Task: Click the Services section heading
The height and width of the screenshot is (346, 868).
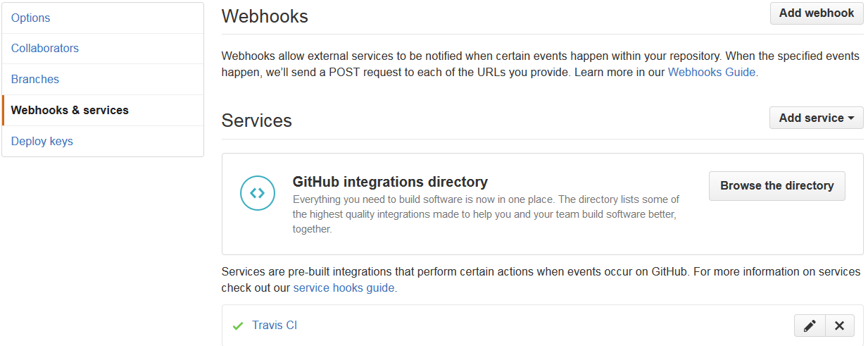Action: coord(257,121)
